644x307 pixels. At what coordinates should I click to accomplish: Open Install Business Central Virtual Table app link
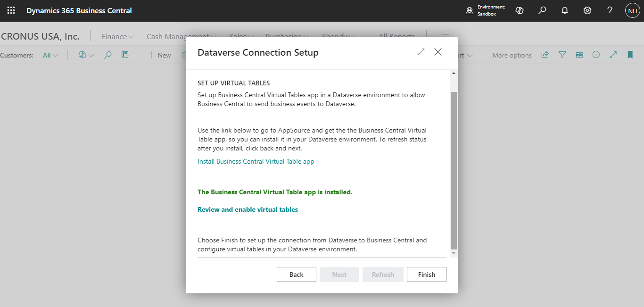click(256, 161)
